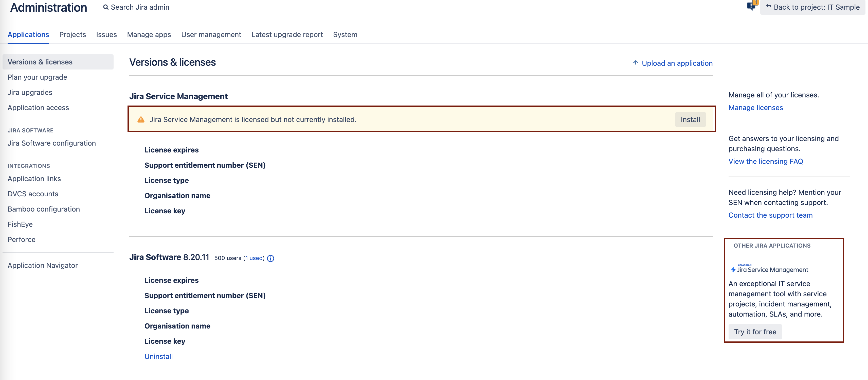Click the 1 used users link
Image resolution: width=868 pixels, height=380 pixels.
point(254,258)
